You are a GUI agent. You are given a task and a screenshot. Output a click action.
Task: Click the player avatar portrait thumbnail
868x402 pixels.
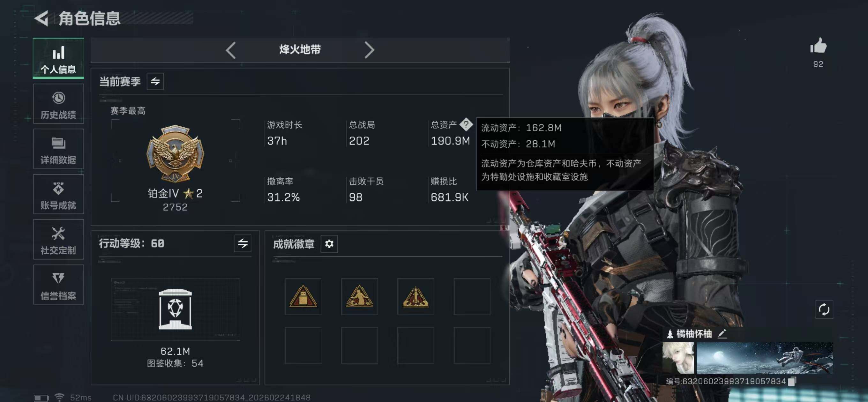pos(678,358)
